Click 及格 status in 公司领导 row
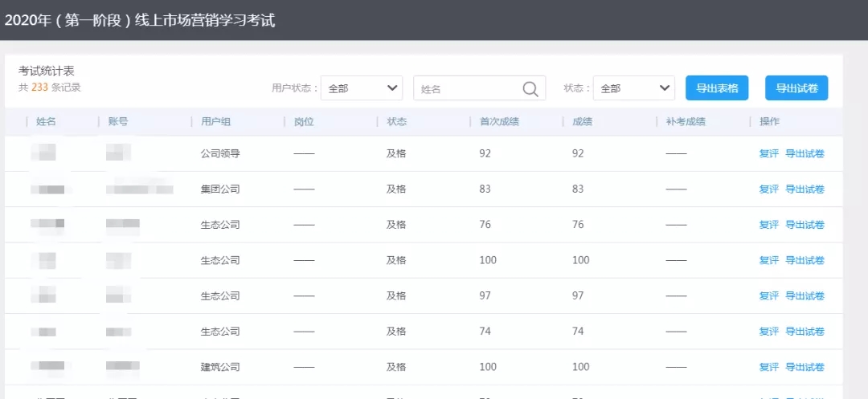Screen dimensions: 868x399 pyautogui.click(x=396, y=153)
